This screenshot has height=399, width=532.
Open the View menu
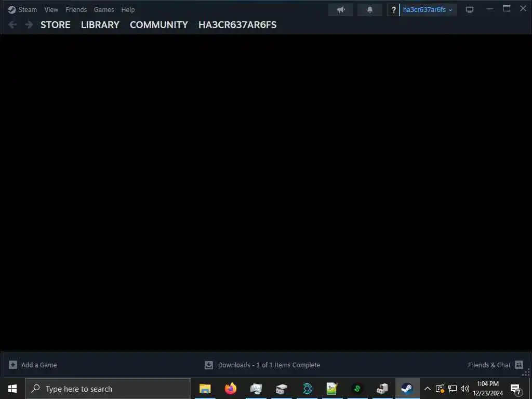[x=51, y=10]
